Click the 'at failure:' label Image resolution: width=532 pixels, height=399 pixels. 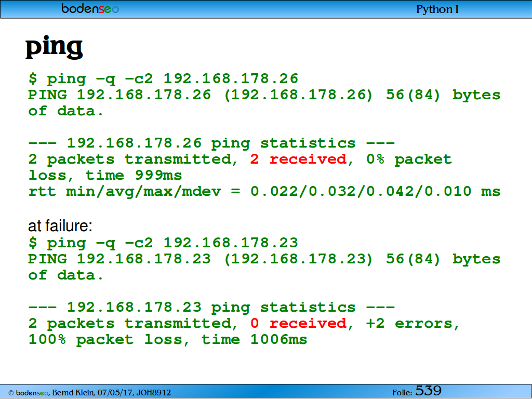pyautogui.click(x=60, y=226)
